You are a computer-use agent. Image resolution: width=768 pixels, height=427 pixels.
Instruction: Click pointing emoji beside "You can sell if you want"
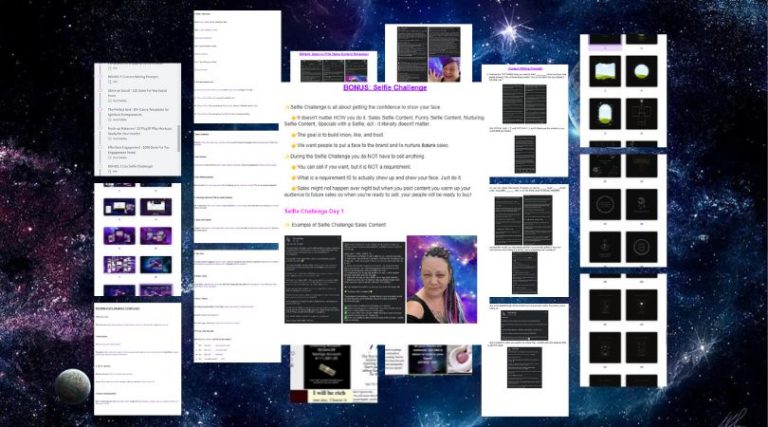(x=294, y=168)
